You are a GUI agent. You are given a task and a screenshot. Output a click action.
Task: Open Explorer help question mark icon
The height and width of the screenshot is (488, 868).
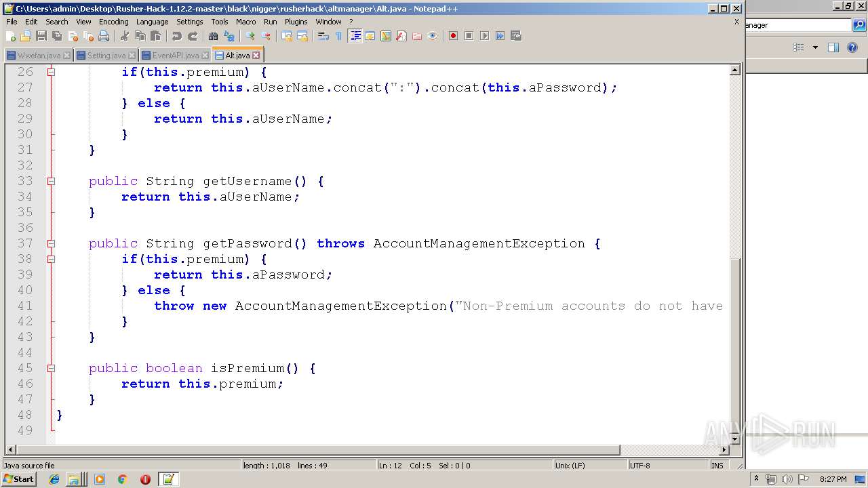point(852,47)
